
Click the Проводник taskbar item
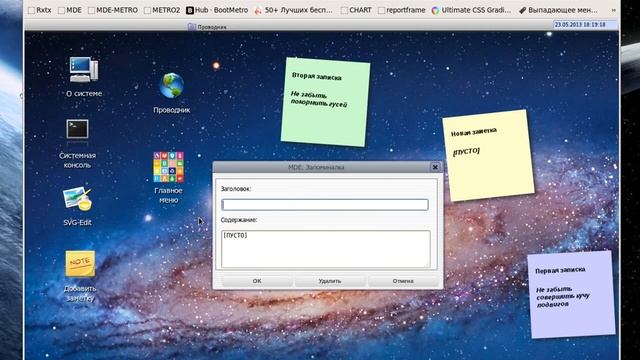point(207,27)
